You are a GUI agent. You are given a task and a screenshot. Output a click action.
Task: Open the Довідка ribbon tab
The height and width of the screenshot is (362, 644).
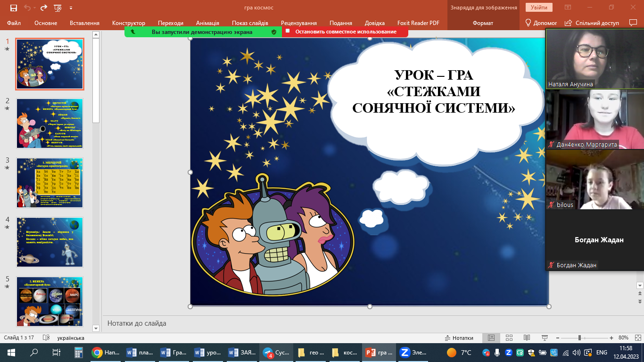pos(375,23)
